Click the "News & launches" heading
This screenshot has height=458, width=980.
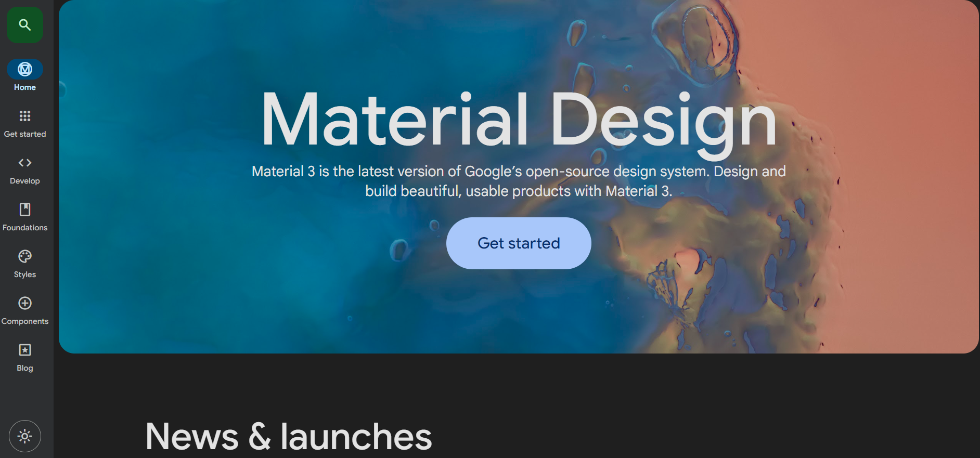pyautogui.click(x=289, y=436)
